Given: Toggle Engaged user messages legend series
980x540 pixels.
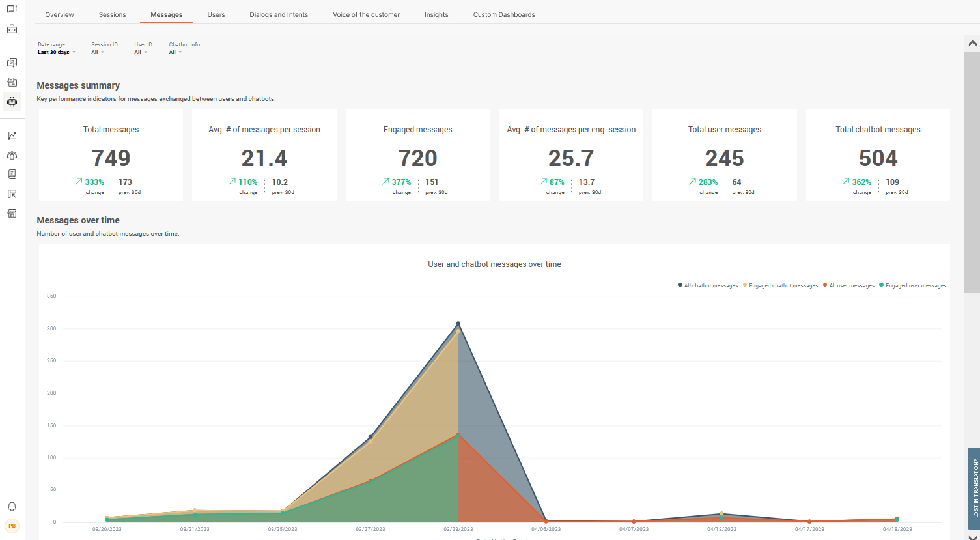Looking at the screenshot, I should [915, 285].
